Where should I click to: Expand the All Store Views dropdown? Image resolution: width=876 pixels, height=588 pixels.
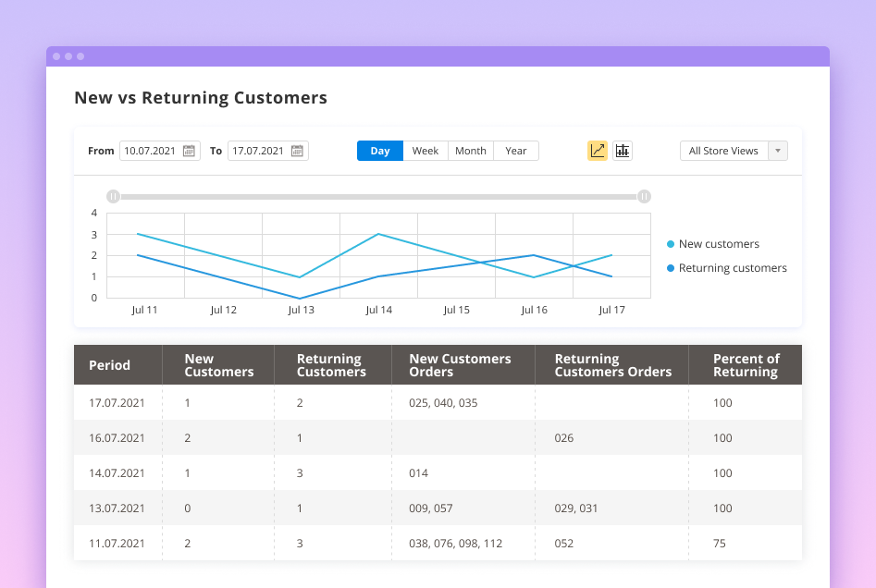click(723, 151)
